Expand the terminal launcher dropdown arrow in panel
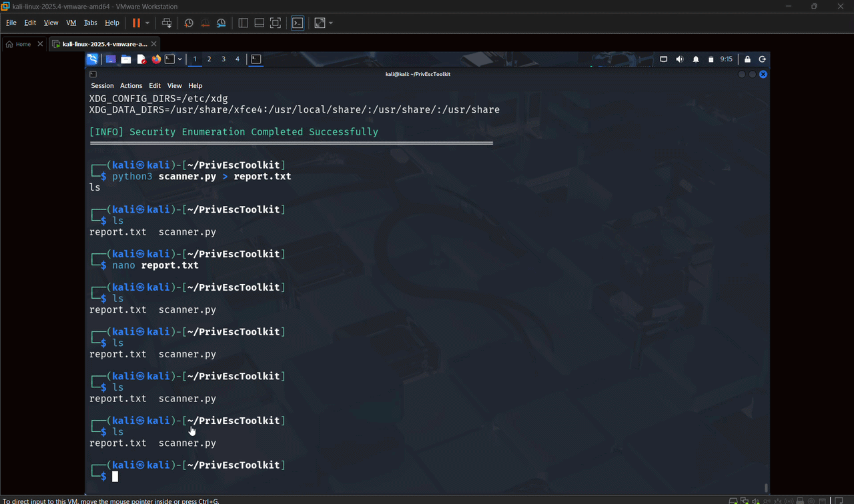Image resolution: width=854 pixels, height=504 pixels. tap(179, 59)
